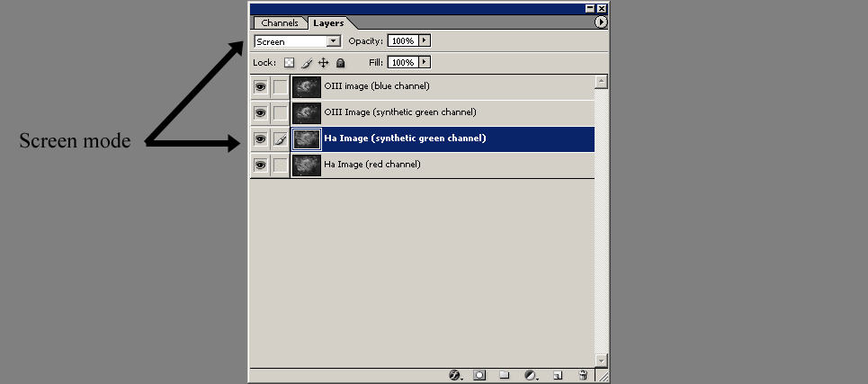Select OIII Image (synthetic green channel) layer
This screenshot has height=384, width=868.
[399, 112]
